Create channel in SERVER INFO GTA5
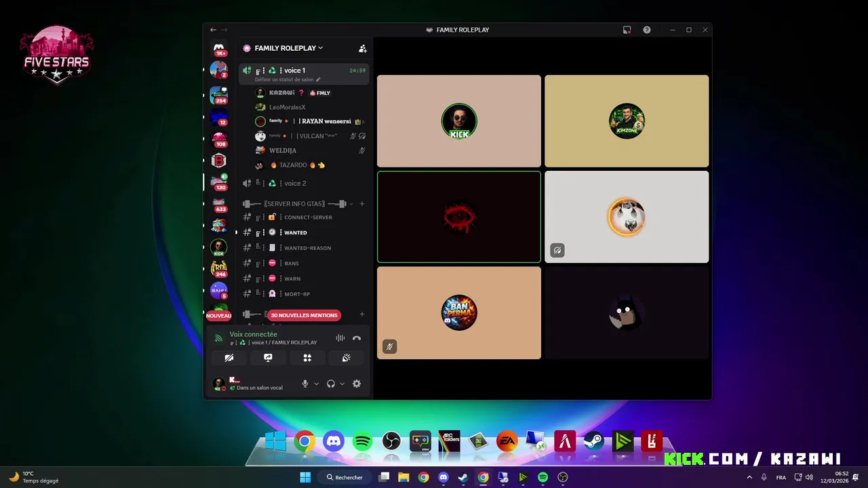The height and width of the screenshot is (488, 868). point(362,204)
